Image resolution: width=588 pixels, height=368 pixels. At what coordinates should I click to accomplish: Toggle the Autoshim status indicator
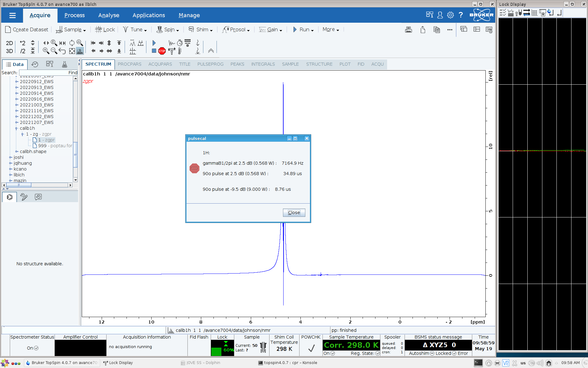pyautogui.click(x=432, y=353)
